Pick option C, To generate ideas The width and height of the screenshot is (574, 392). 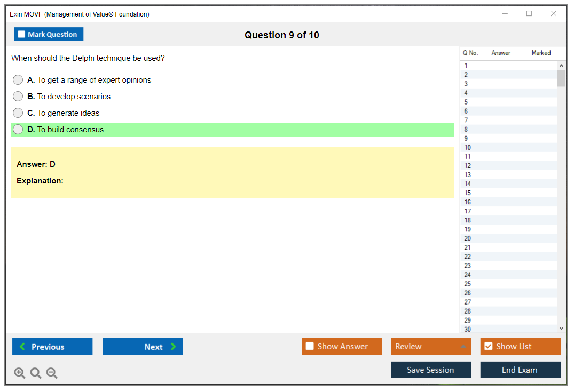pos(18,113)
